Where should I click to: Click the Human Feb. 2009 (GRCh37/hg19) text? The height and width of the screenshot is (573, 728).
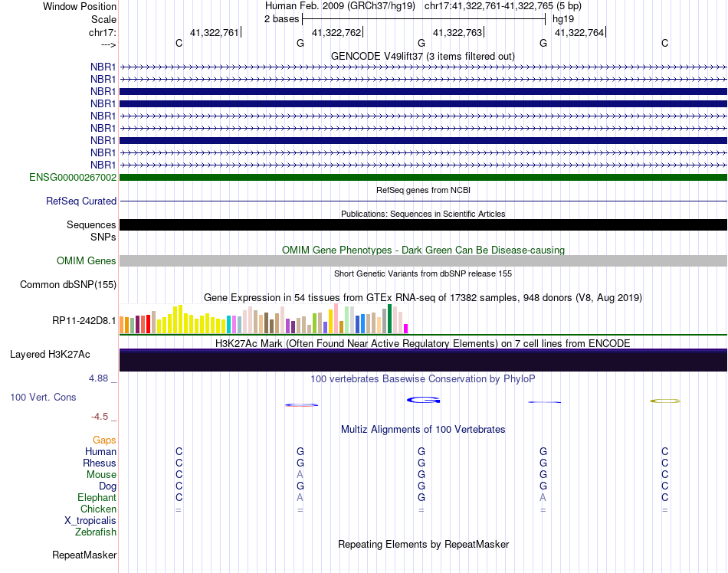click(339, 6)
